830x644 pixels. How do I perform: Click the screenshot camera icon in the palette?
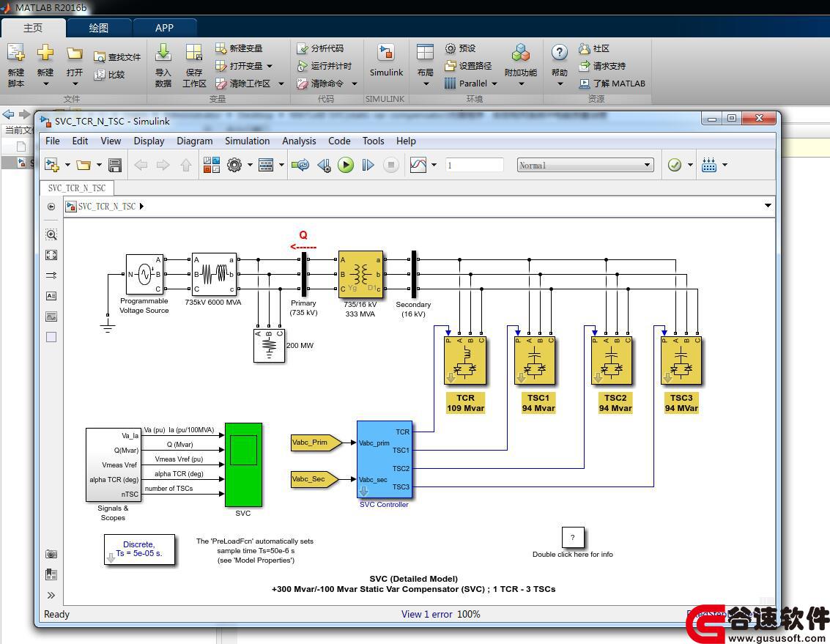[51, 554]
